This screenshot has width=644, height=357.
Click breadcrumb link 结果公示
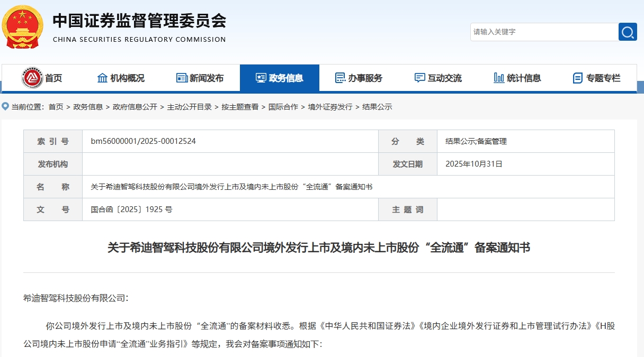377,107
